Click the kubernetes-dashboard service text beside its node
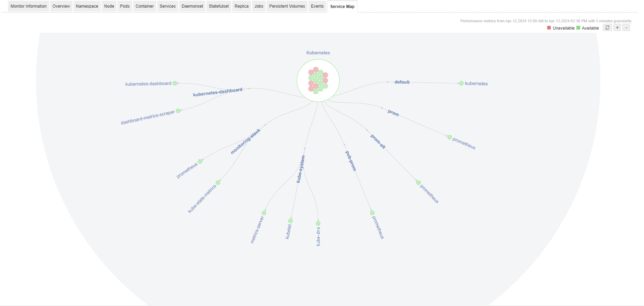The height and width of the screenshot is (306, 644). (149, 84)
